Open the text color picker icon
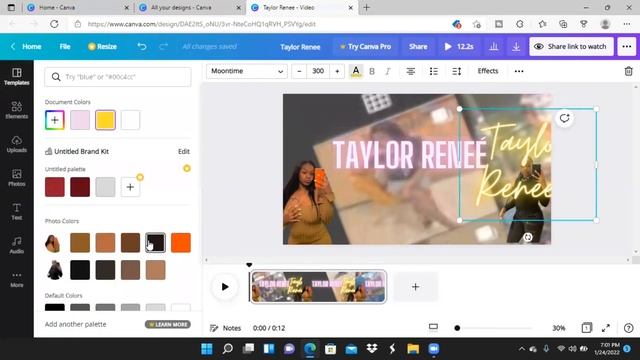 (x=356, y=71)
